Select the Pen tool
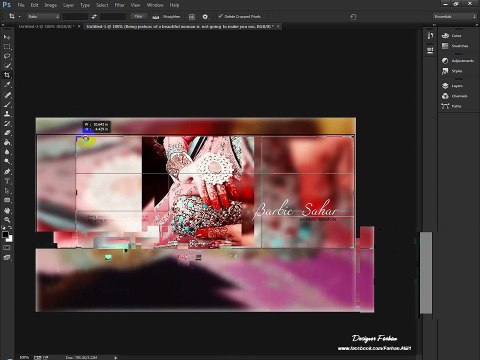480x360 pixels. coord(7,172)
